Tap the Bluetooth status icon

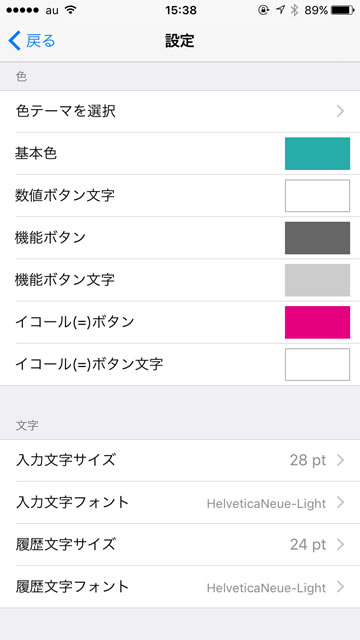[294, 10]
